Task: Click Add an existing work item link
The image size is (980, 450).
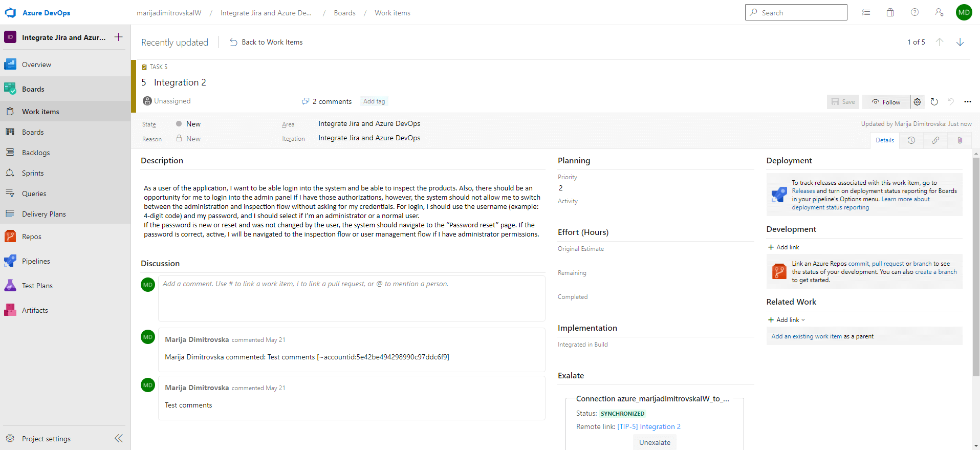Action: [x=807, y=336]
